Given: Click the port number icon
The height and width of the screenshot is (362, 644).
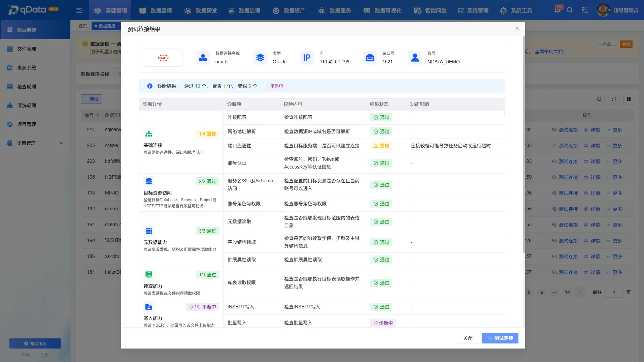Looking at the screenshot, I should tap(370, 58).
